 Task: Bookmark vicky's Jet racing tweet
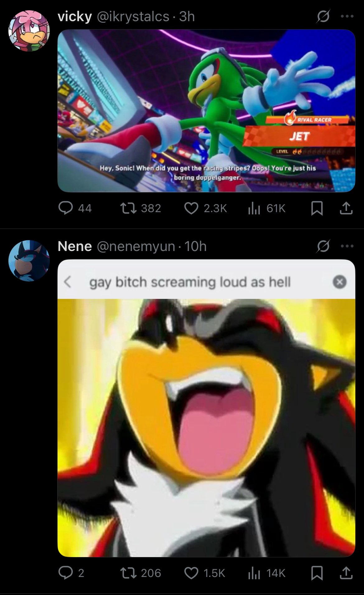317,208
